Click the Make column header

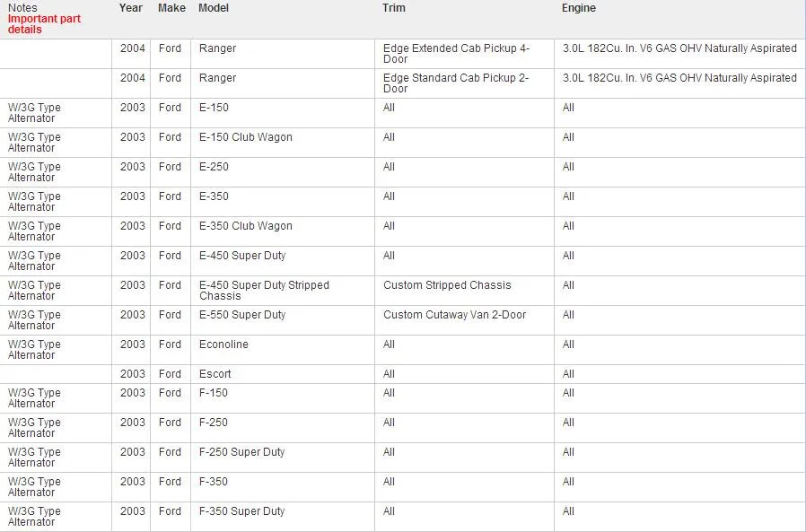click(x=171, y=8)
